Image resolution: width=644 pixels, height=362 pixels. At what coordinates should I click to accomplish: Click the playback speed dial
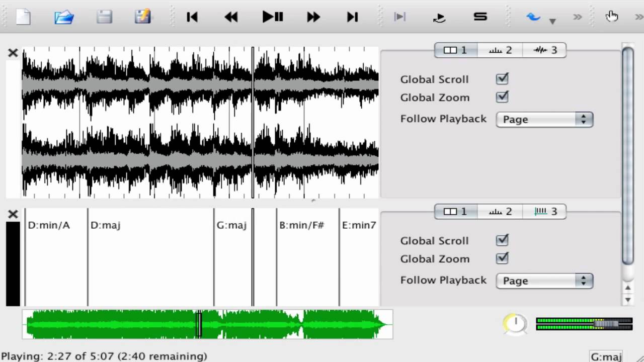[x=515, y=324]
